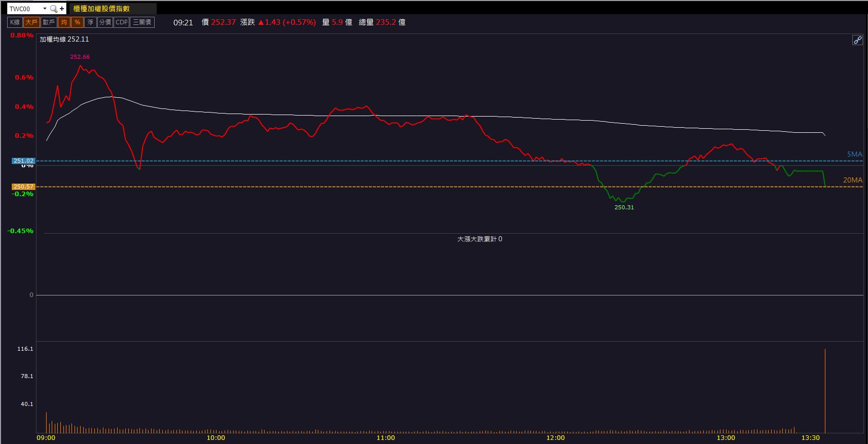
Task: Click the 0.88% upper axis label
Action: pyautogui.click(x=22, y=35)
